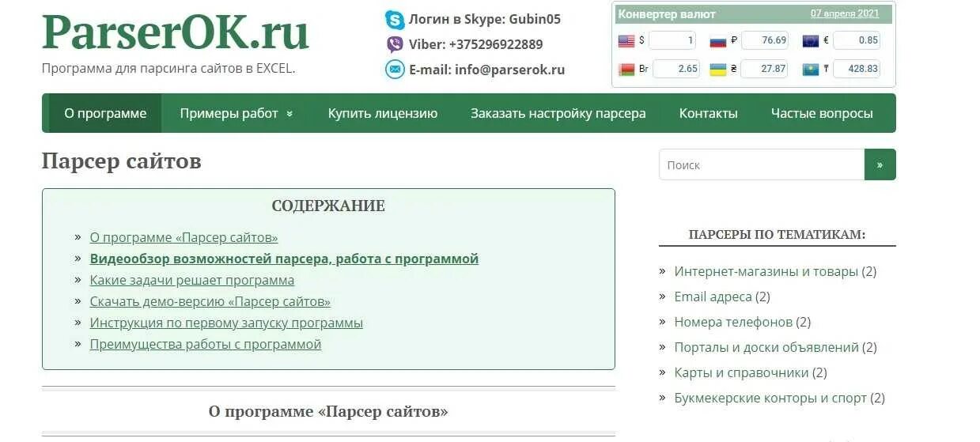
Task: Open Заказать настройку парсера menu item
Action: (x=558, y=113)
